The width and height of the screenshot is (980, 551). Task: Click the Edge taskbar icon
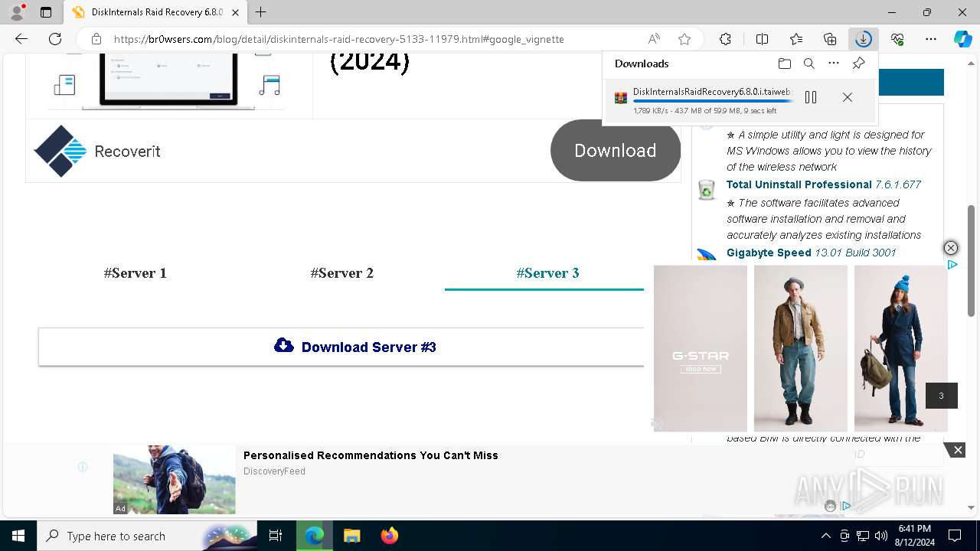tap(315, 536)
